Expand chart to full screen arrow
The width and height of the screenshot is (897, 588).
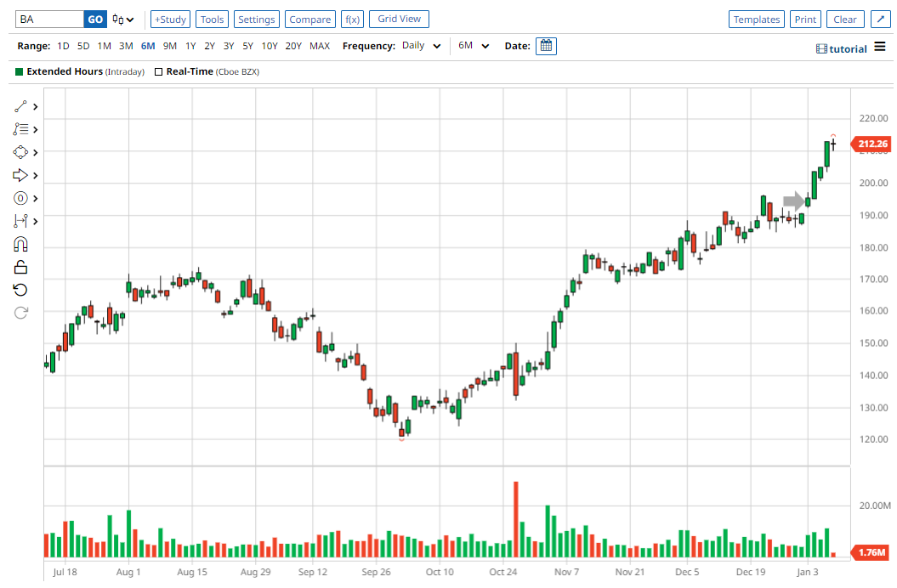click(x=880, y=19)
